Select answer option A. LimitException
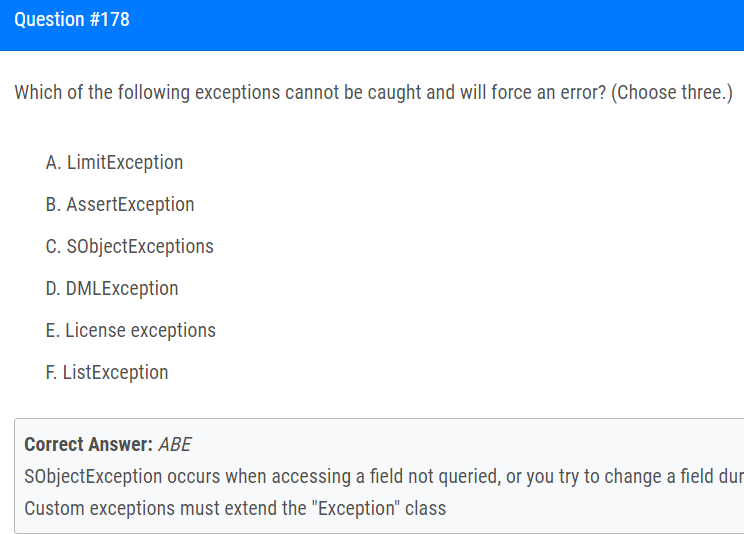The width and height of the screenshot is (744, 534). [114, 163]
